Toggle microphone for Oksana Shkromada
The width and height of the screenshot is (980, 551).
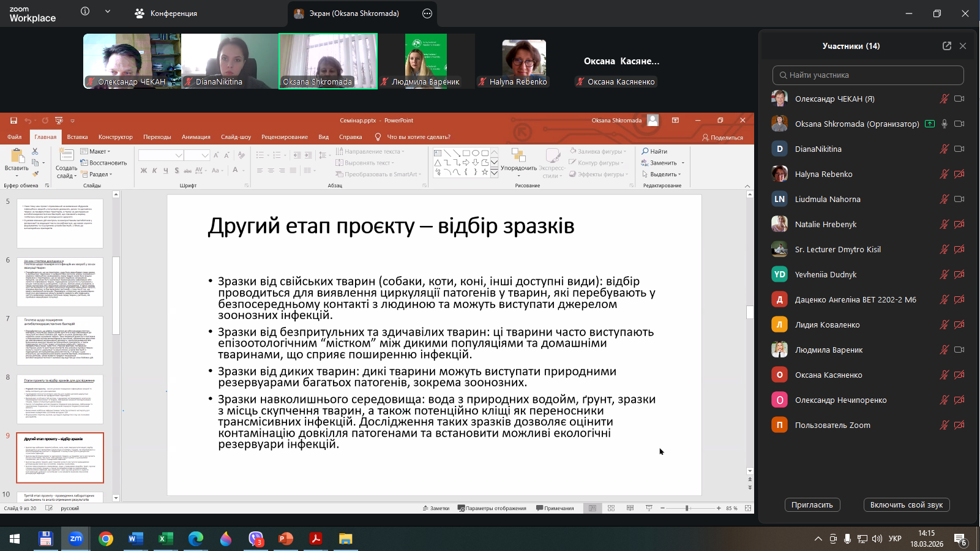(x=944, y=124)
